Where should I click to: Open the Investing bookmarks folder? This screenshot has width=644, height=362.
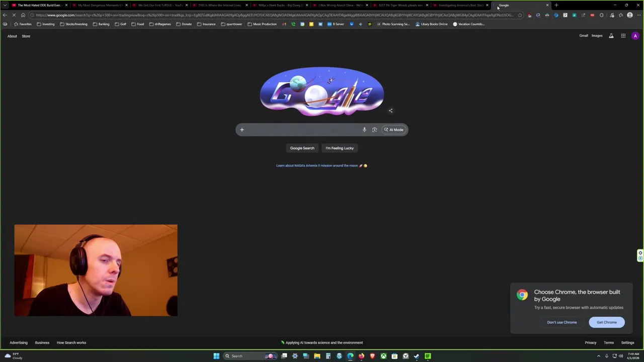[45, 24]
